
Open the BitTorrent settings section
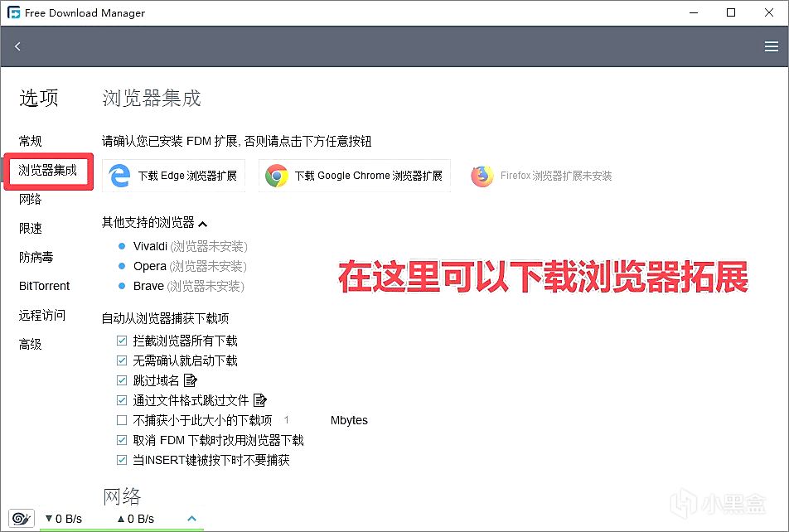[44, 286]
